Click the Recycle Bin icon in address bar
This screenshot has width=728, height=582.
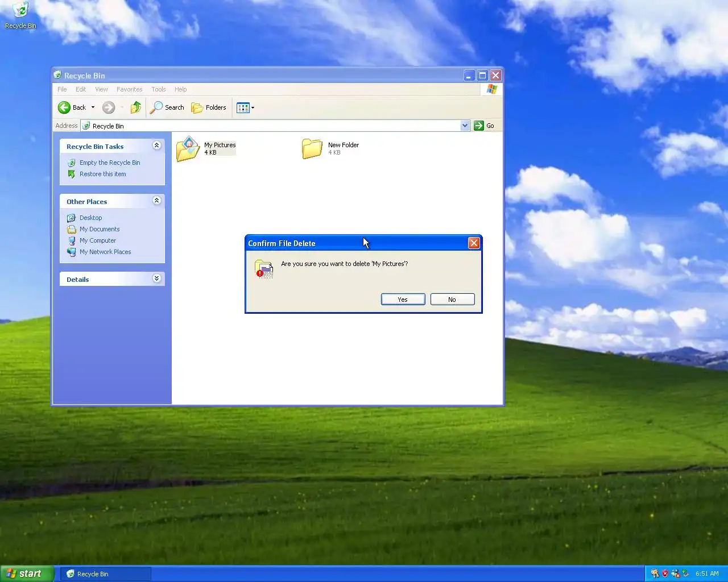click(86, 126)
